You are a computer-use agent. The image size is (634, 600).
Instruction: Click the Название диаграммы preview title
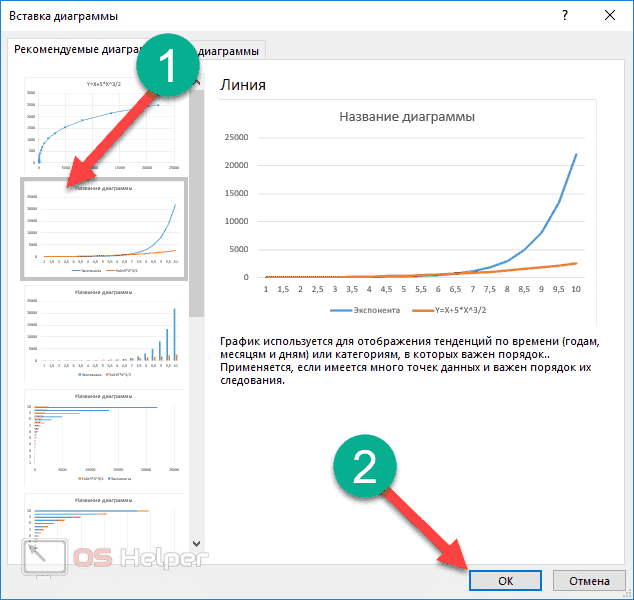[407, 117]
